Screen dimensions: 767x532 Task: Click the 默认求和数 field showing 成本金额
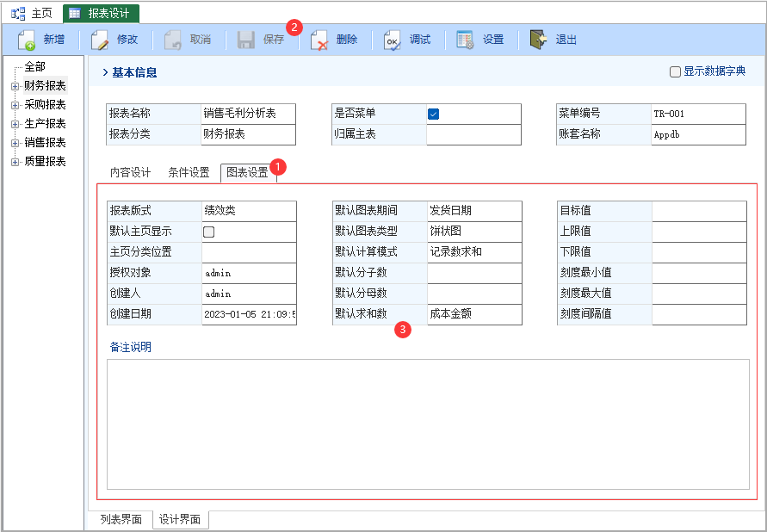(x=474, y=314)
